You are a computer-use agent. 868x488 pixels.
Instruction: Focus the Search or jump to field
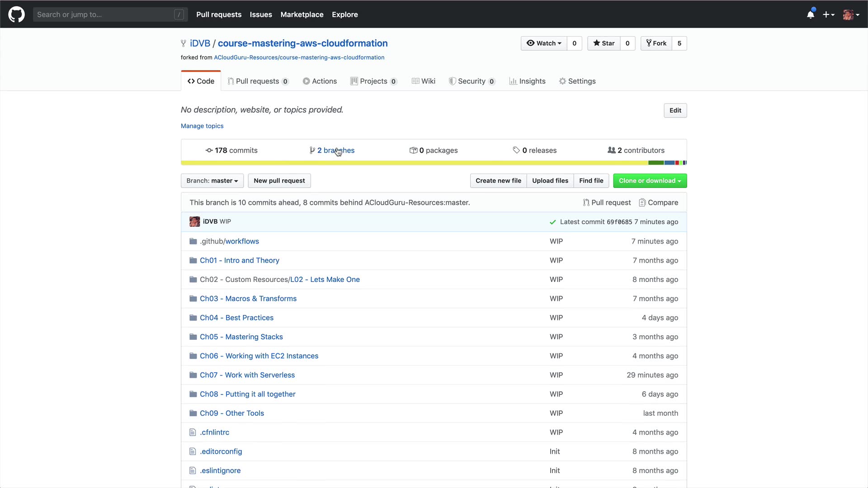pyautogui.click(x=104, y=14)
